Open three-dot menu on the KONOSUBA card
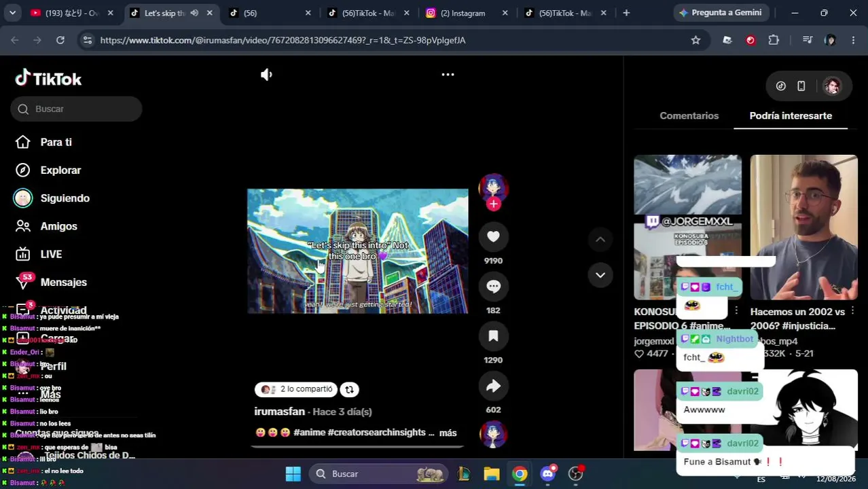The height and width of the screenshot is (489, 868). [x=736, y=311]
